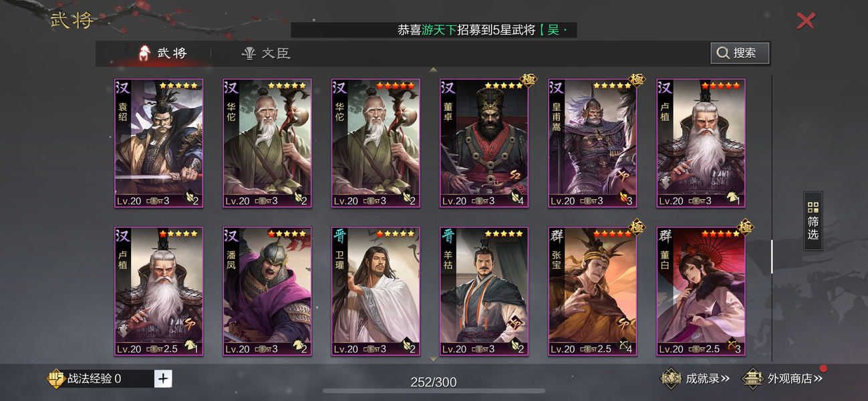868x401 pixels.
Task: Select the 董白 general card
Action: coord(701,291)
